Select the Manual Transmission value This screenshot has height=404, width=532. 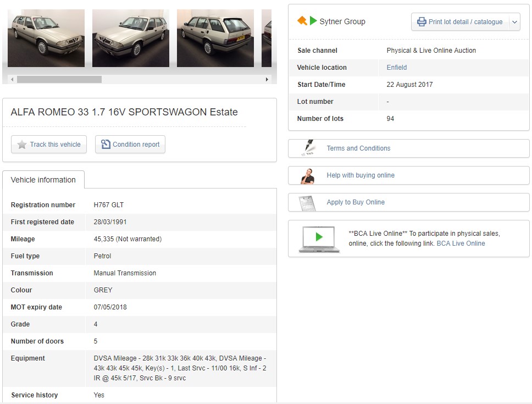coord(125,273)
